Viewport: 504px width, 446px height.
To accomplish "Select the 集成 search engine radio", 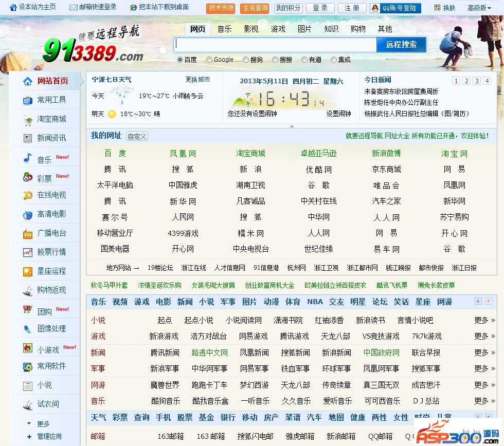I will [334, 60].
